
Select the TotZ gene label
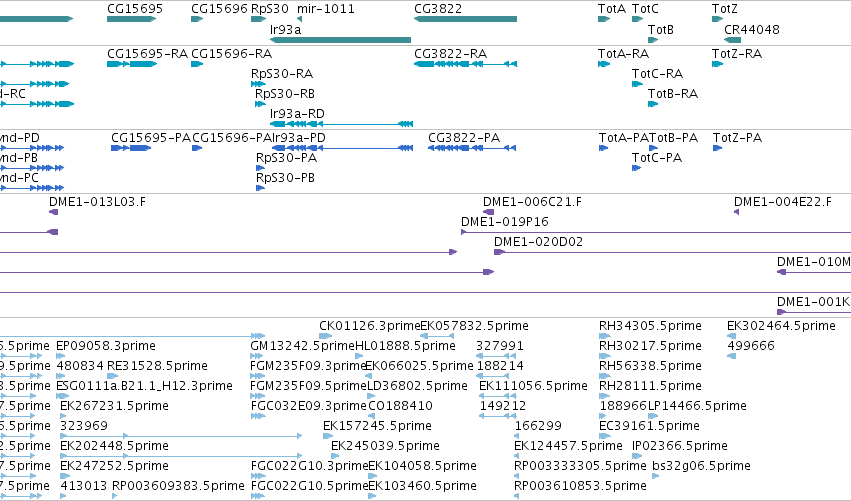pyautogui.click(x=725, y=9)
